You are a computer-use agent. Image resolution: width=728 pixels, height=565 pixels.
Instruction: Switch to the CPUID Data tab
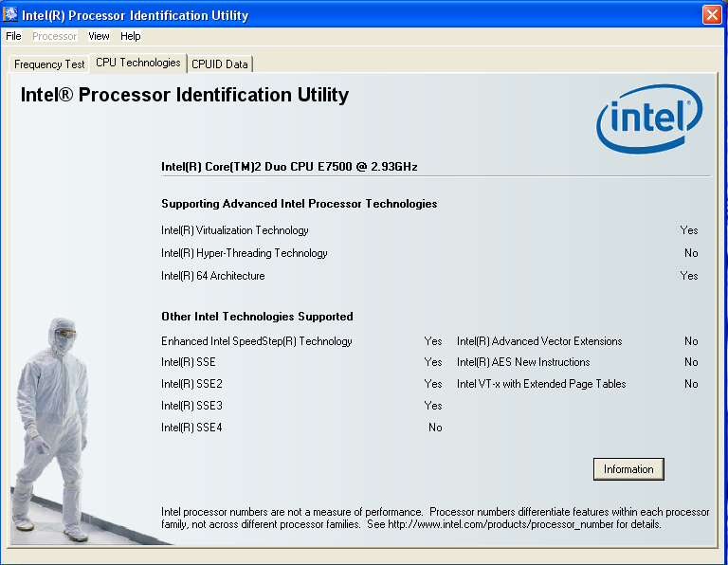[x=220, y=64]
